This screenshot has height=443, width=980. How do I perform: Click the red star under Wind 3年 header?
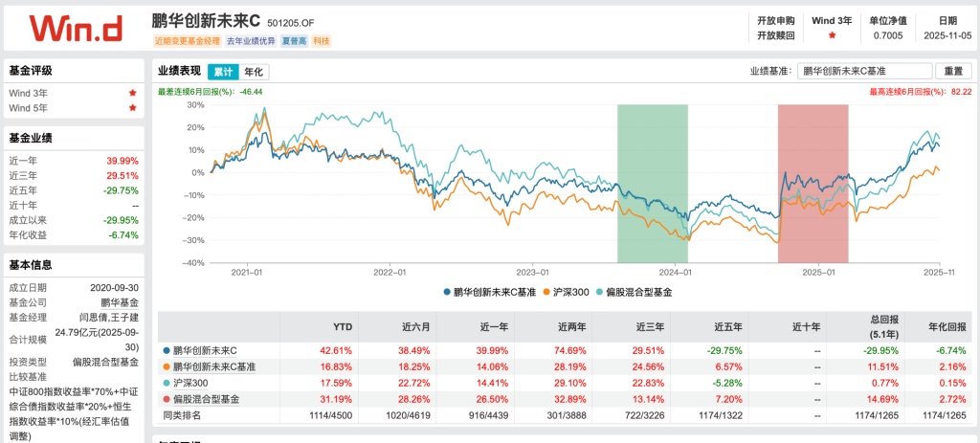pos(831,34)
